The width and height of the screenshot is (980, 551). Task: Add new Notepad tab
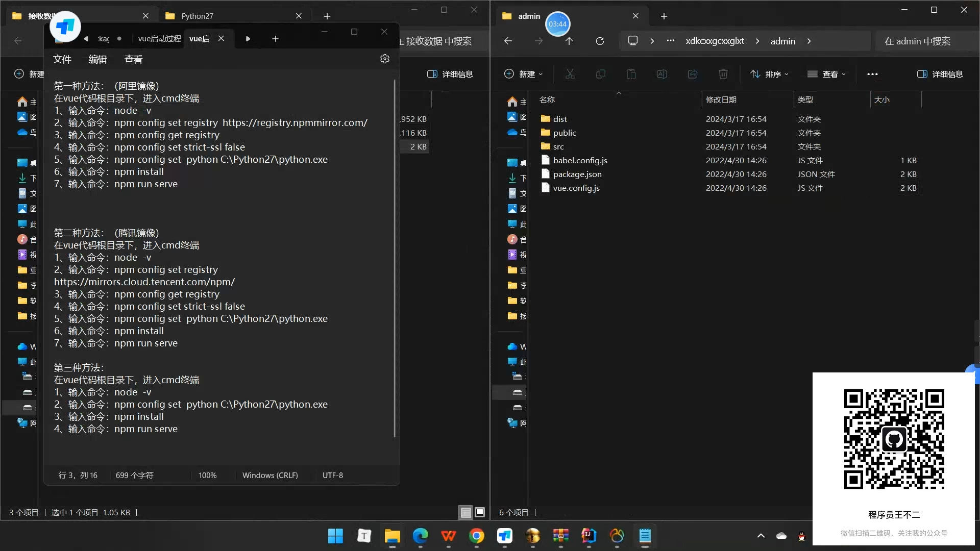click(275, 39)
